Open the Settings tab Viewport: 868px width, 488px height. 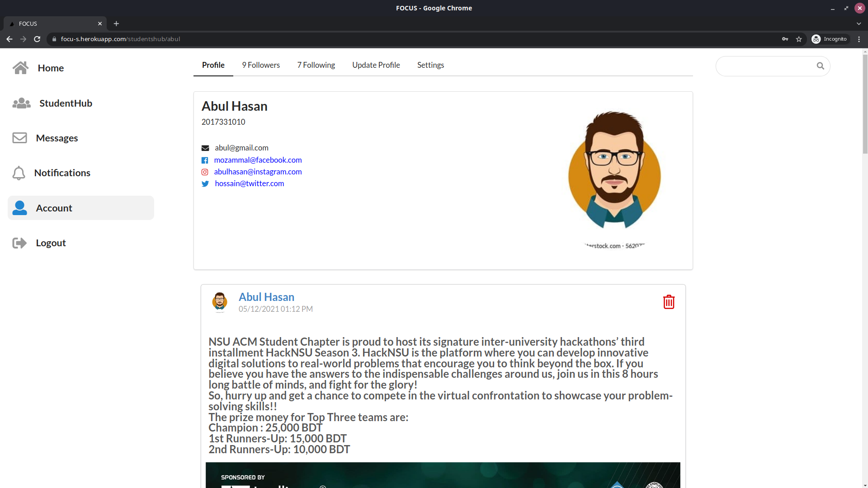click(x=430, y=64)
